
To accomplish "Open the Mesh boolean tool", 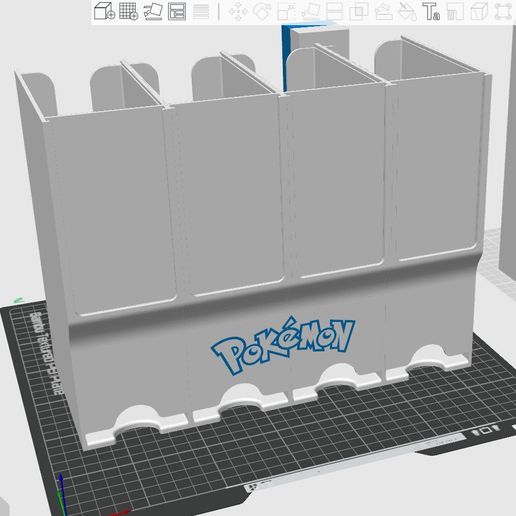I will (x=359, y=12).
